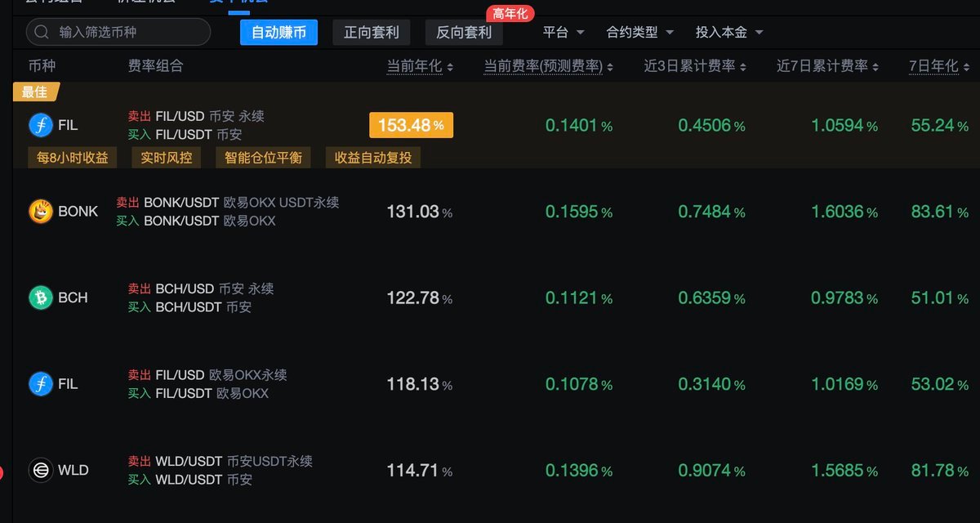Click 7-day rate 1.0594% value
Viewport: 980px width, 523px height.
point(844,126)
